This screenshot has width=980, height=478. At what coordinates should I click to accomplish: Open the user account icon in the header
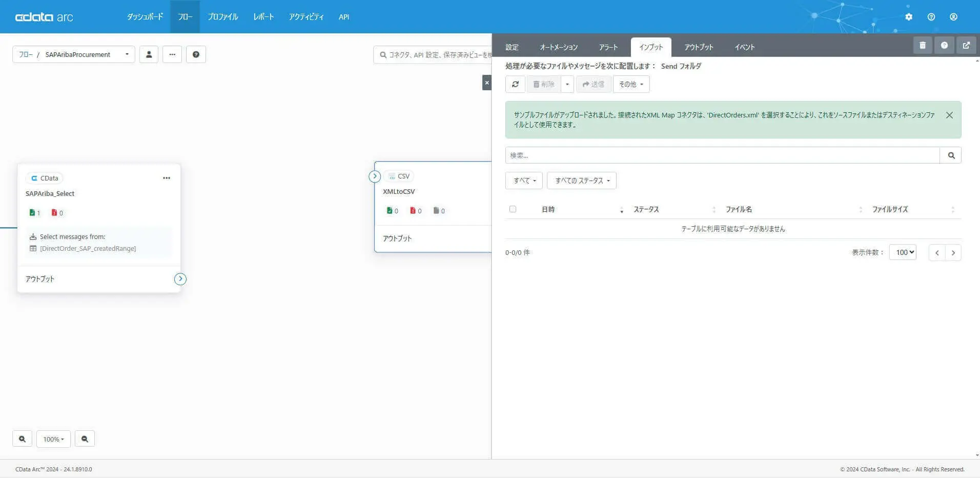click(x=953, y=17)
